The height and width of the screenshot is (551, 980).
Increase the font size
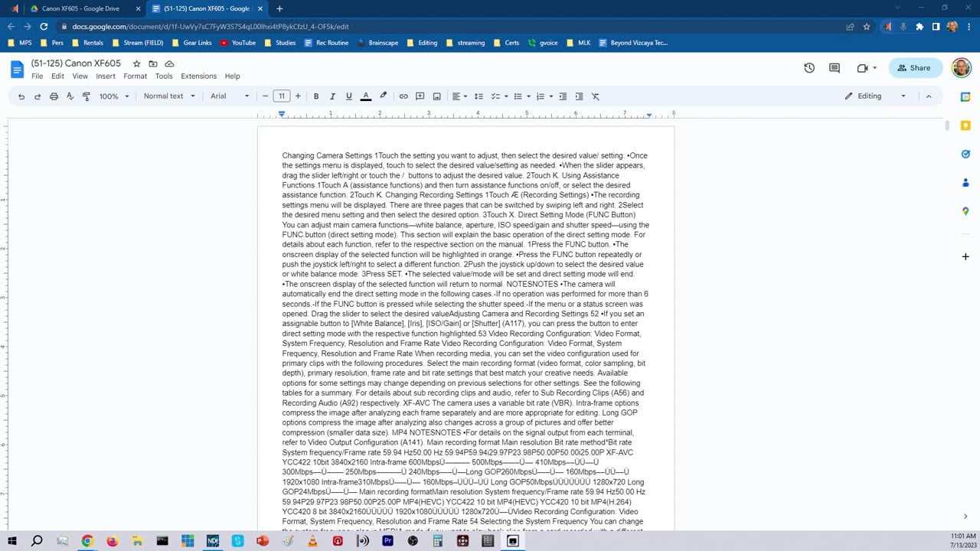[298, 96]
